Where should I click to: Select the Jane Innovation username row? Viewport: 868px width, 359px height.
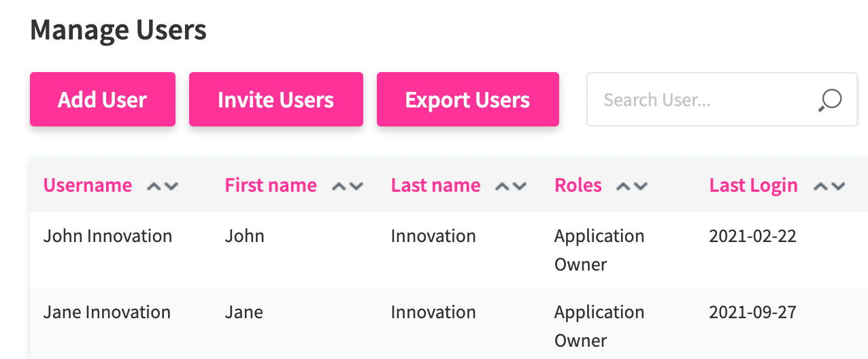click(107, 313)
